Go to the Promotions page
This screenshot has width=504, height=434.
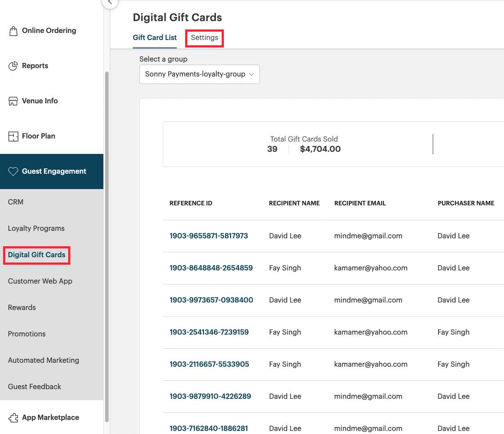pos(26,334)
